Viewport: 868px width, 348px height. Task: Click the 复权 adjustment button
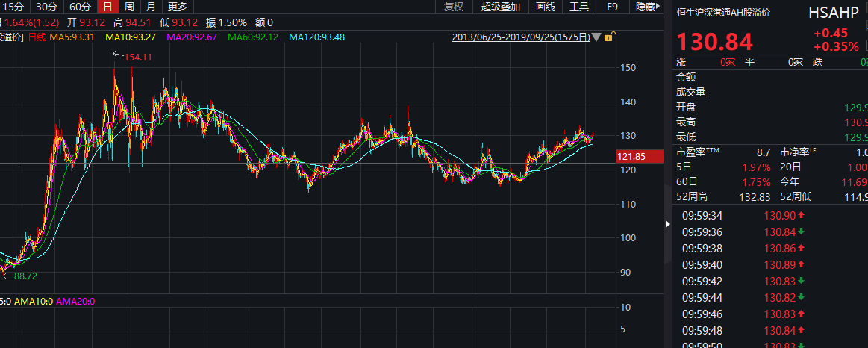point(453,7)
